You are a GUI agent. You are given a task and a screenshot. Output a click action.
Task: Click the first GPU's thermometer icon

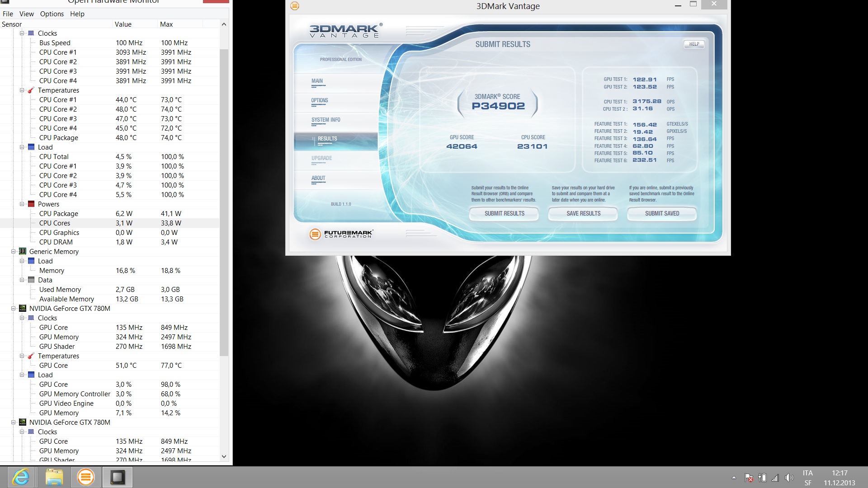pos(31,356)
